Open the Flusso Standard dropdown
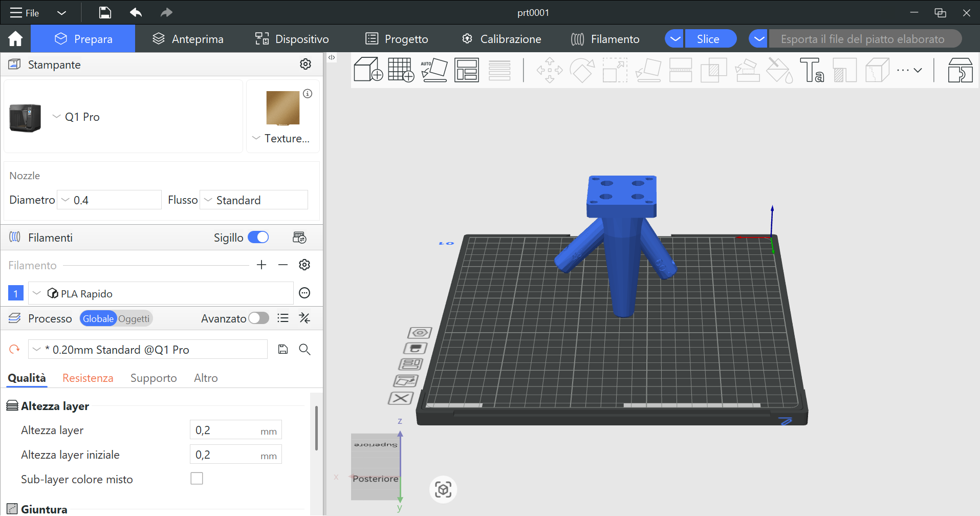This screenshot has height=516, width=980. coord(208,200)
